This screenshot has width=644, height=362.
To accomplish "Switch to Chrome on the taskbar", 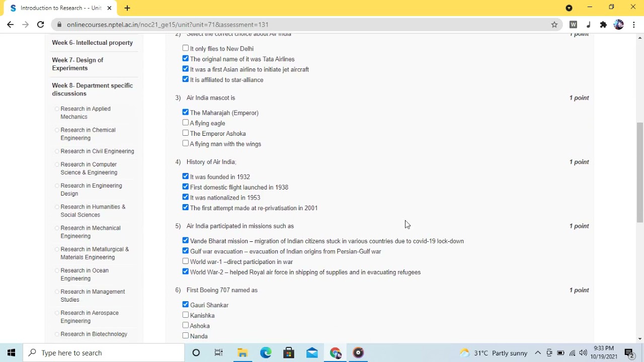I will (336, 353).
